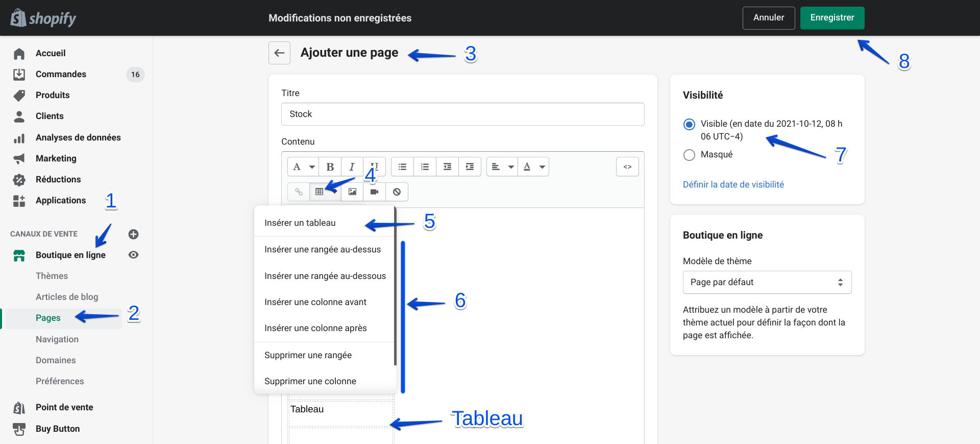980x444 pixels.
Task: Open Préférences in the sidebar
Action: click(x=60, y=381)
